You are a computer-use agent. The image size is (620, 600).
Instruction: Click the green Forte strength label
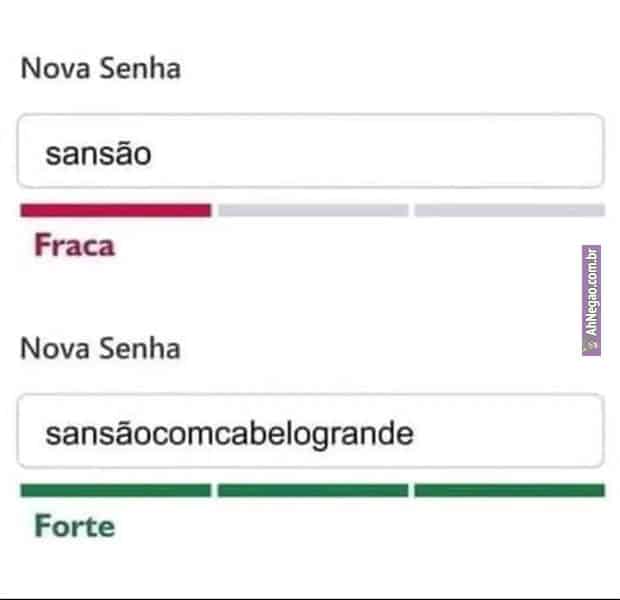[x=74, y=526]
